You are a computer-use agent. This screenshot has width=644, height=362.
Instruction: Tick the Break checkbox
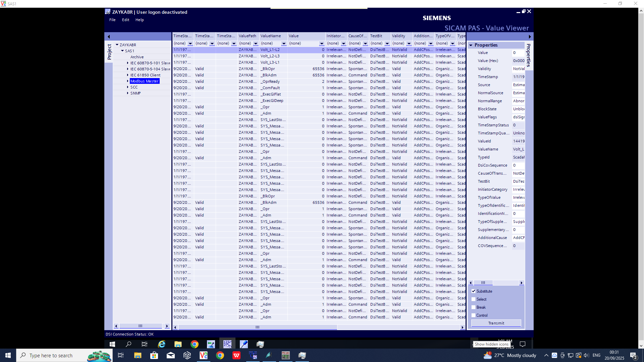(474, 307)
